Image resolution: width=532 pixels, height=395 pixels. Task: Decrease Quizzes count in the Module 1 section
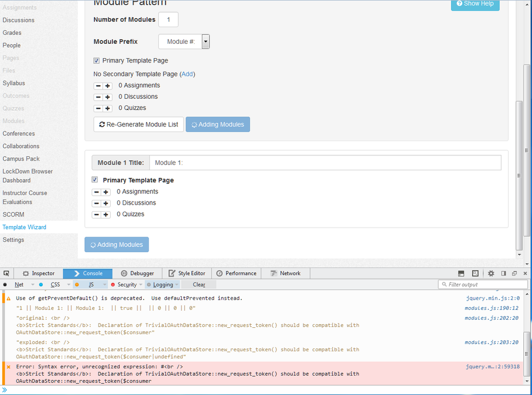click(96, 215)
